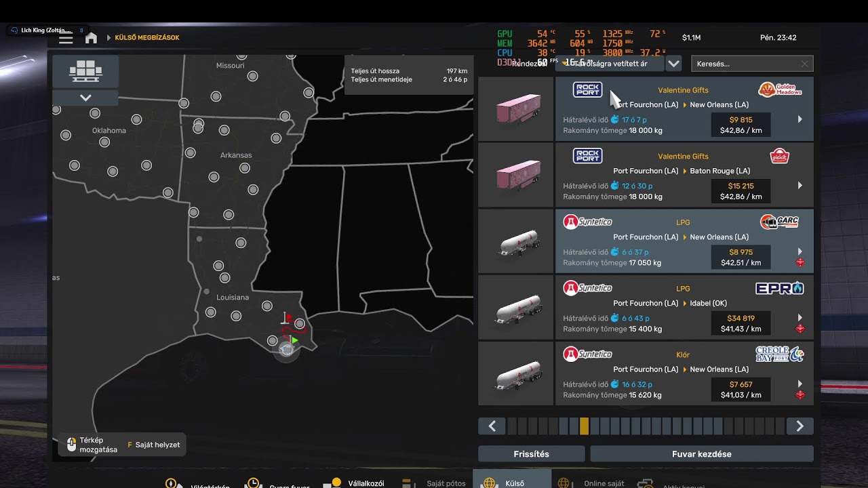Go to next job list page
Image resolution: width=868 pixels, height=488 pixels.
click(x=800, y=426)
